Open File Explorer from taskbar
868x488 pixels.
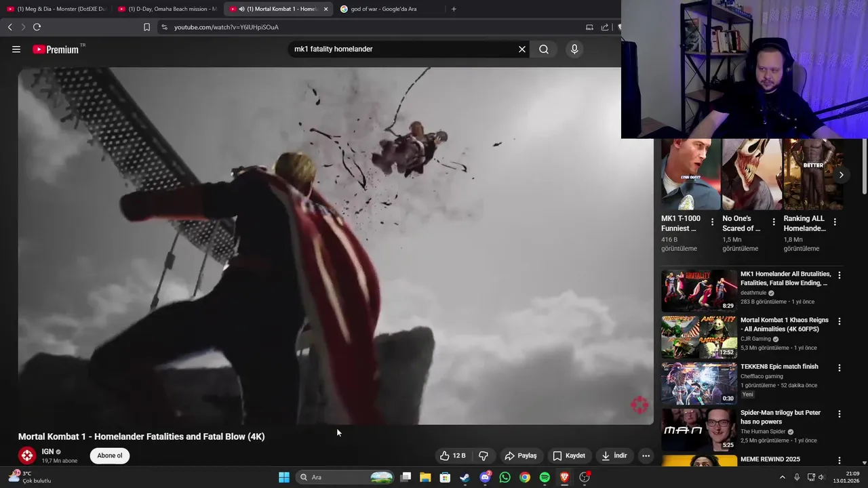pos(425,477)
